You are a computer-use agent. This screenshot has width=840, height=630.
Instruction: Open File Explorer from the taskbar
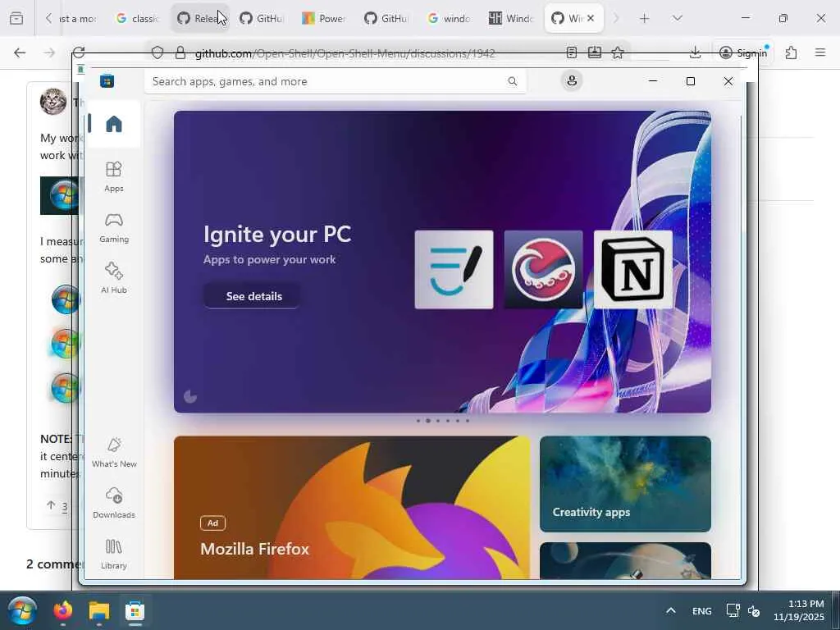point(99,610)
